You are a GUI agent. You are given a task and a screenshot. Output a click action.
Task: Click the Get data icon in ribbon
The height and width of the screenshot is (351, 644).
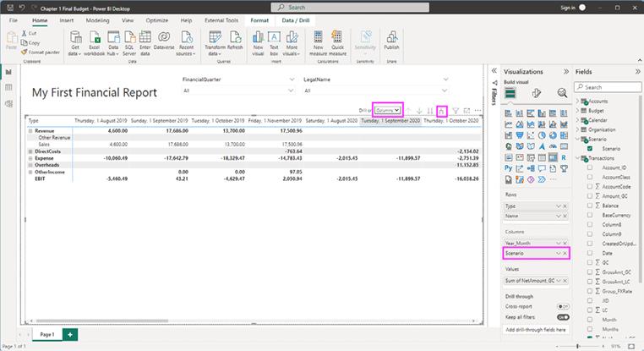tap(75, 37)
